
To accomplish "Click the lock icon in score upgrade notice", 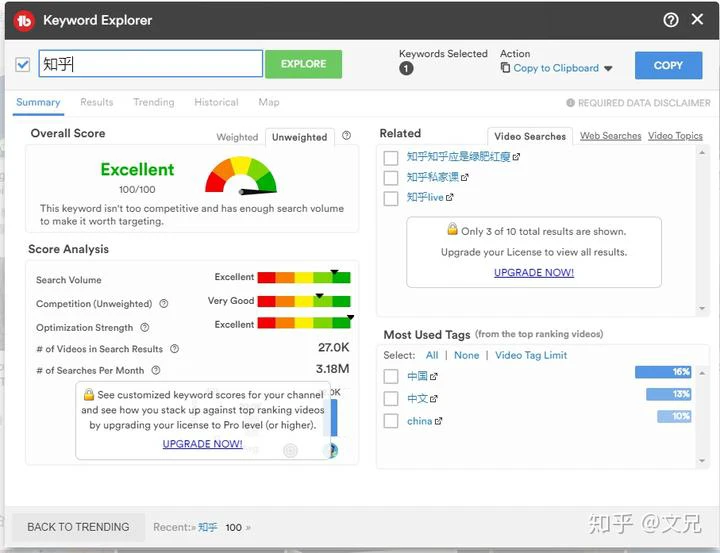I will coord(89,395).
